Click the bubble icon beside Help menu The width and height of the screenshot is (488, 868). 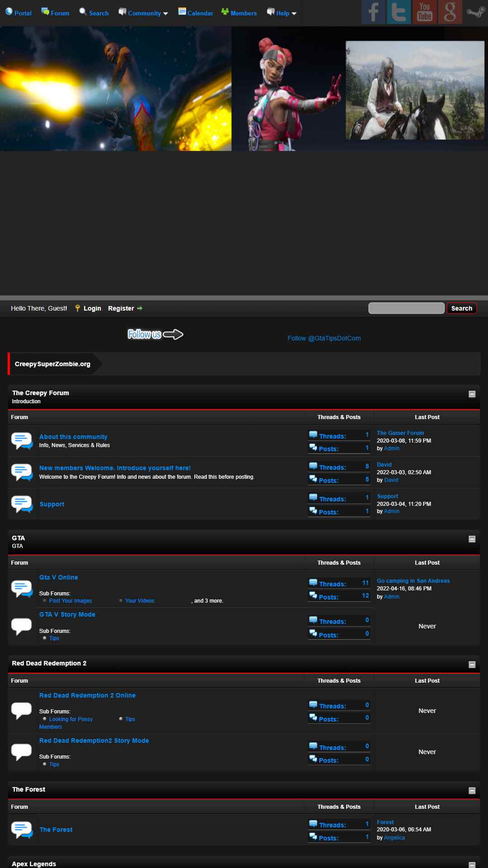[x=271, y=11]
